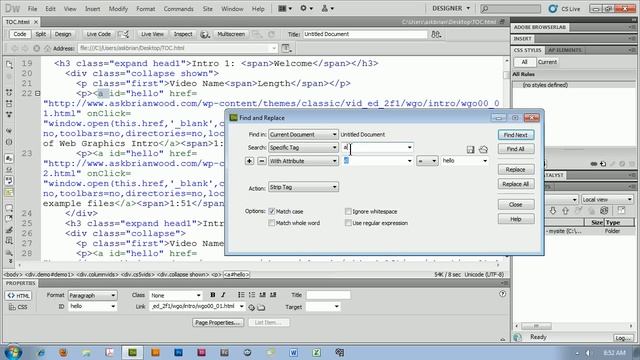640x360 pixels.
Task: Open the Class dropdown showing None
Action: [176, 295]
